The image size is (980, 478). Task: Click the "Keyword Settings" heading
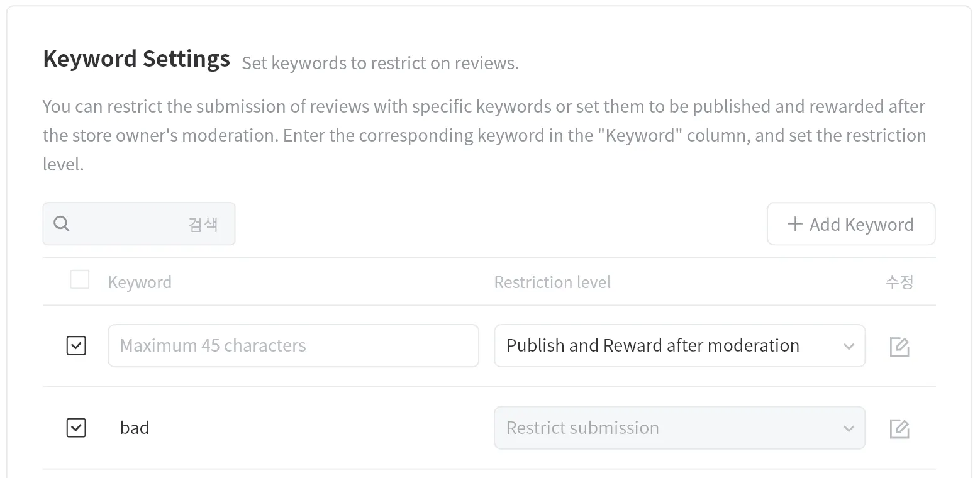tap(136, 59)
